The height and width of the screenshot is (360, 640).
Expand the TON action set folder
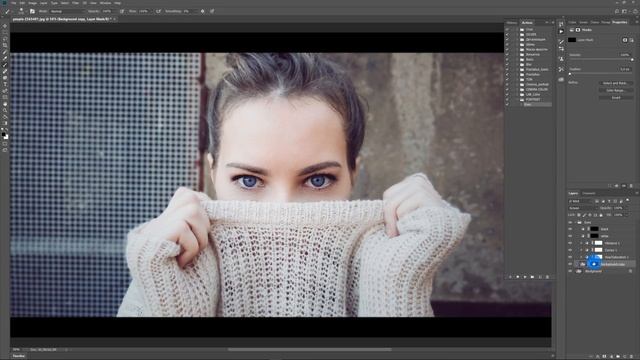pos(517,80)
